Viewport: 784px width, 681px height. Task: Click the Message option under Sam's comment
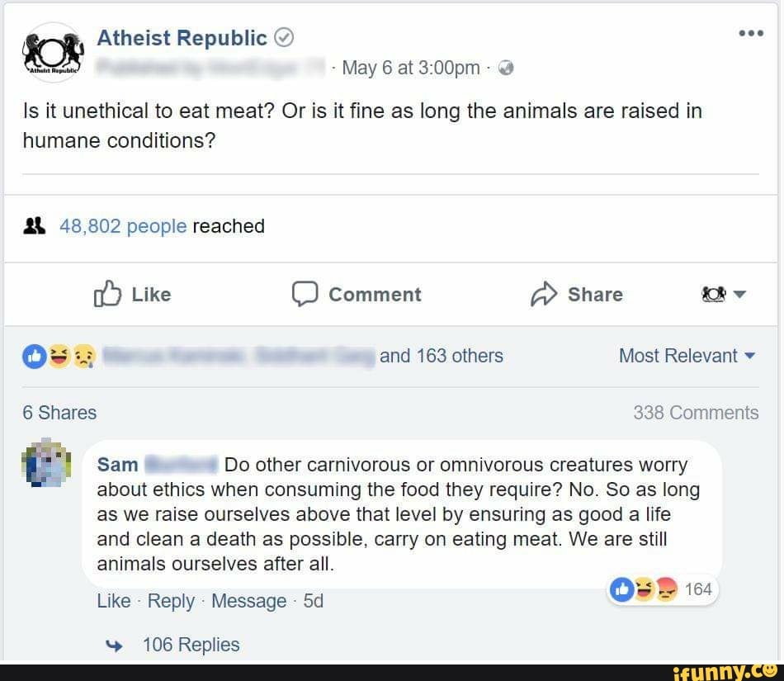coord(248,601)
